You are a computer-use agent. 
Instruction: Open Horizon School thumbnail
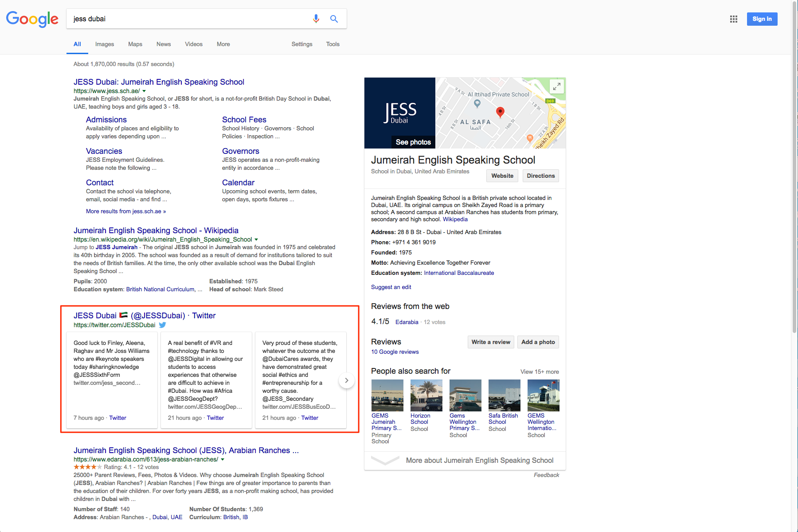(426, 395)
